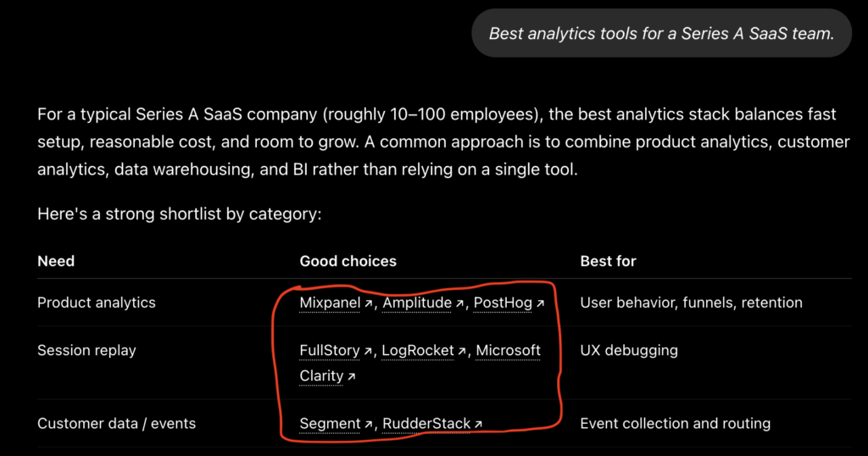
Task: Click the Best for column header
Action: point(608,261)
